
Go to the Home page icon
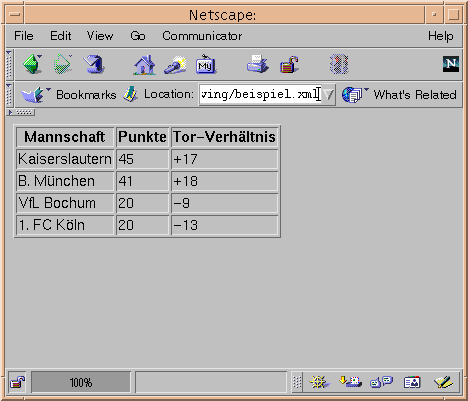(144, 64)
